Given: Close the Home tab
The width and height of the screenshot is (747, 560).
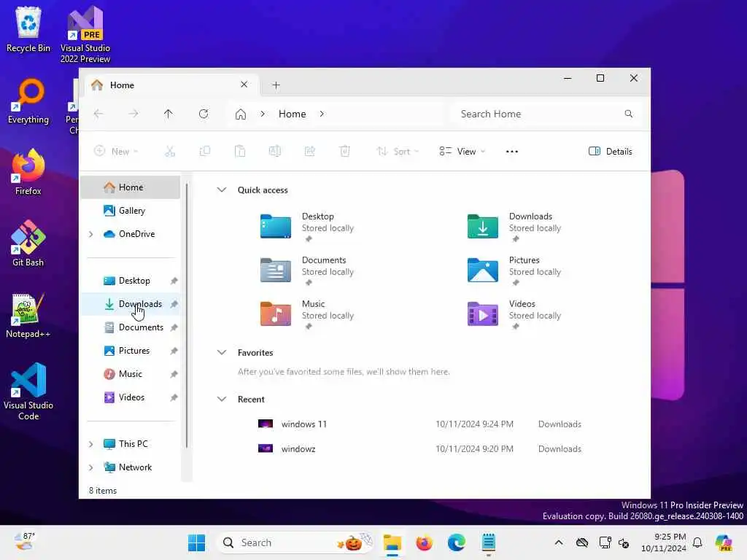Looking at the screenshot, I should tap(244, 85).
